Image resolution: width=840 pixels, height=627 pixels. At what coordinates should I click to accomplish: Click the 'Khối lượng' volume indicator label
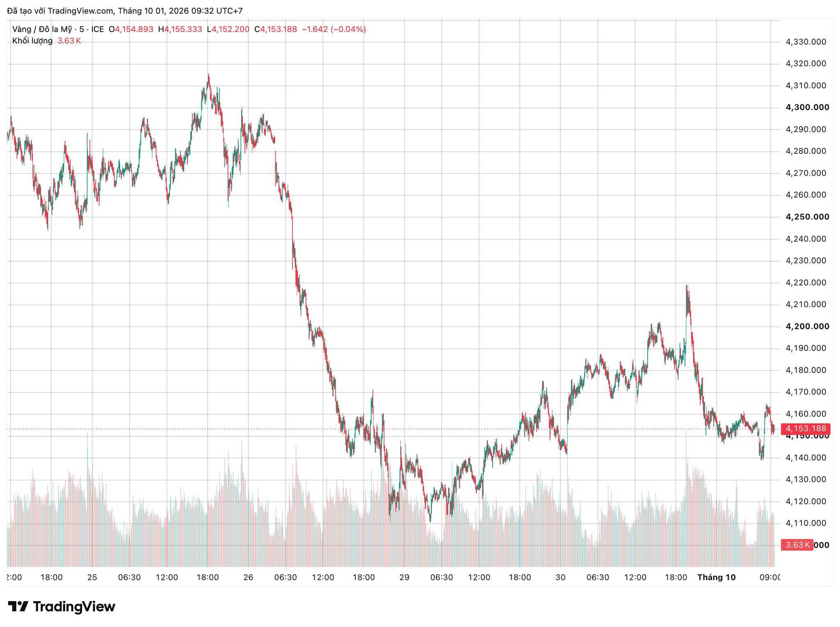click(32, 41)
